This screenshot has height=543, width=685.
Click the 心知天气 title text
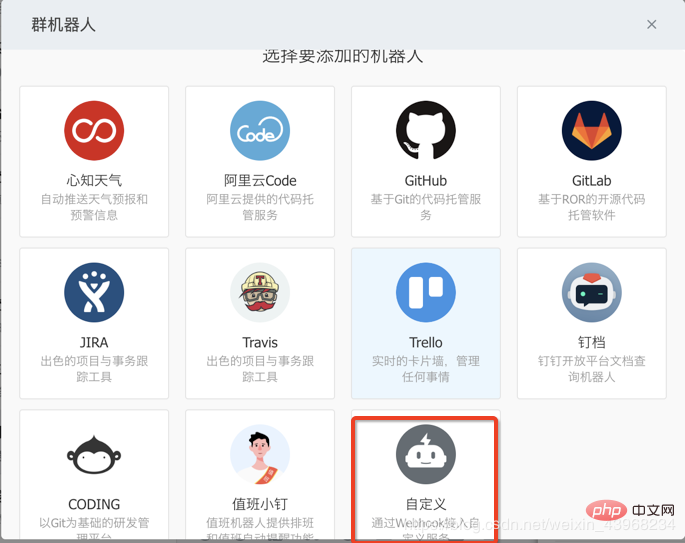pos(94,180)
